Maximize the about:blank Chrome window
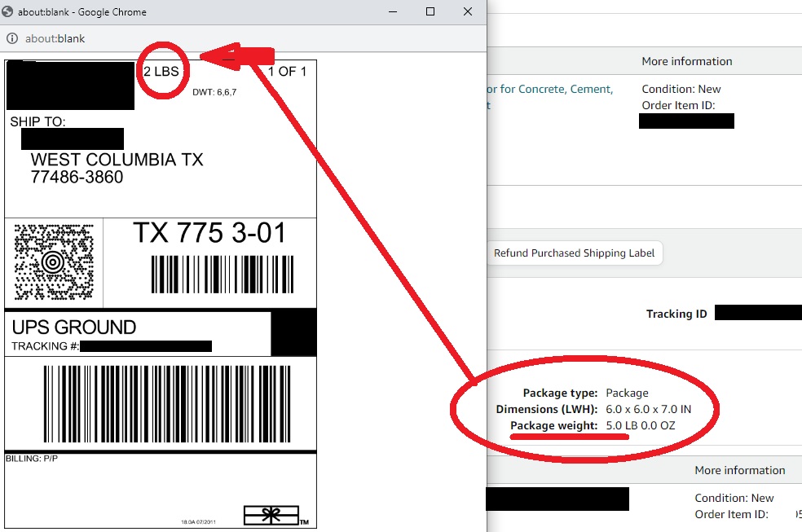The image size is (802, 532). coord(430,11)
